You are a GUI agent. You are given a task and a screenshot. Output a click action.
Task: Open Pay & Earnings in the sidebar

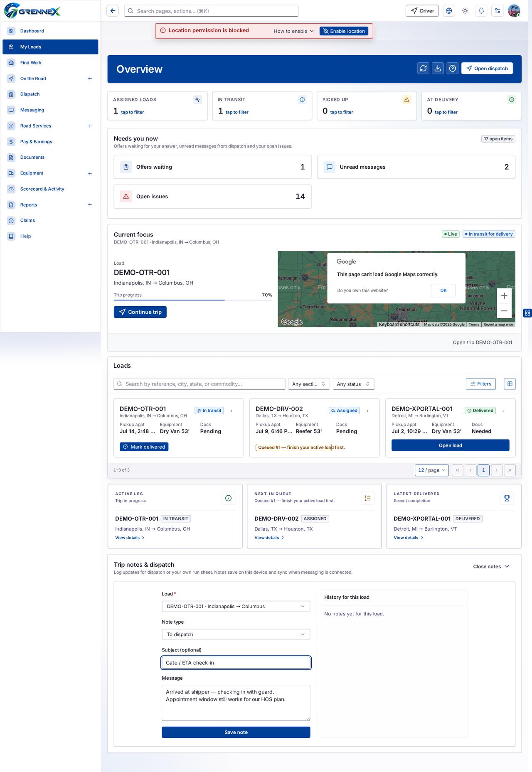[50, 142]
